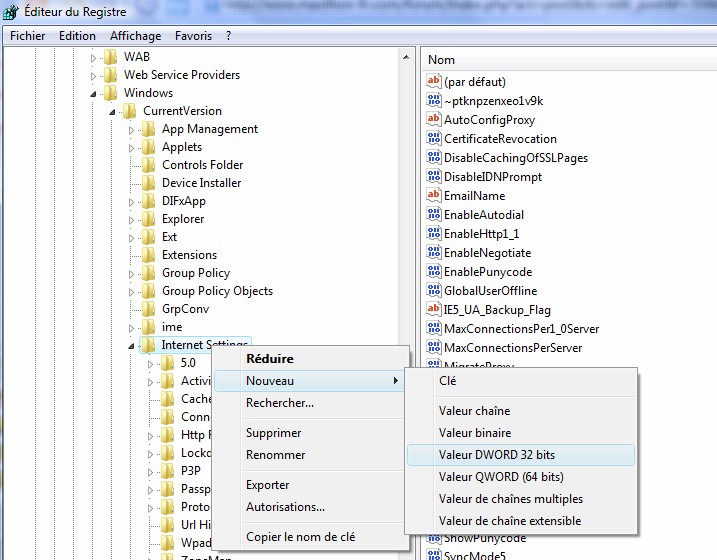Click the (par défaut) string value icon
Image resolution: width=717 pixels, height=560 pixels.
point(433,81)
